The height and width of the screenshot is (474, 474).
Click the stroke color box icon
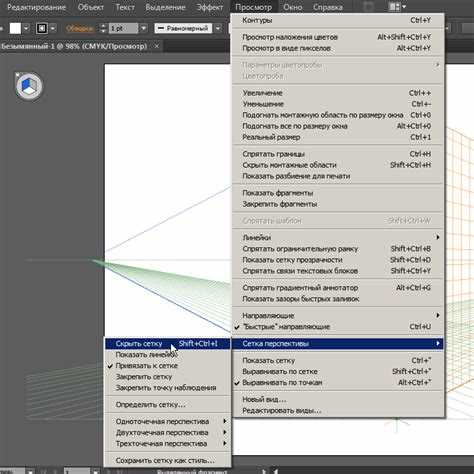[x=41, y=29]
